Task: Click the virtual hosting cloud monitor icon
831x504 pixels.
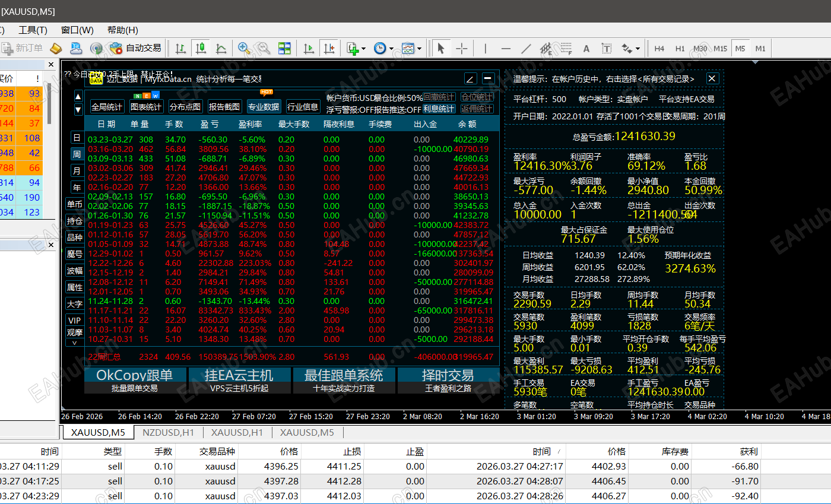Action: click(76, 48)
